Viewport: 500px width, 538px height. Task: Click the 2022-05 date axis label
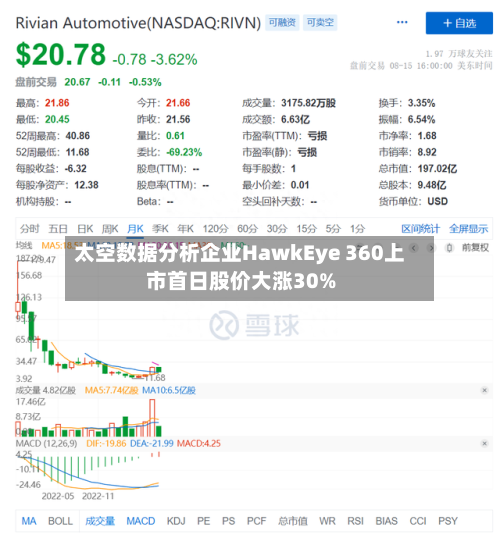[58, 496]
